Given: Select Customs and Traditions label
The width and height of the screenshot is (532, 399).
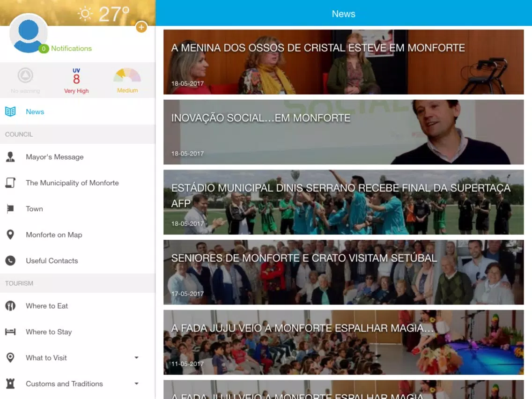Looking at the screenshot, I should [x=64, y=384].
